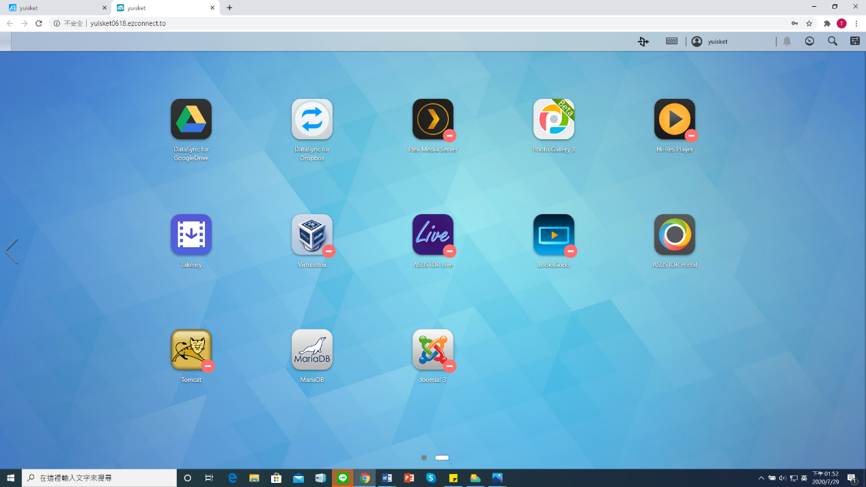
Task: Open Chrome extensions puzzle icon
Action: point(827,23)
